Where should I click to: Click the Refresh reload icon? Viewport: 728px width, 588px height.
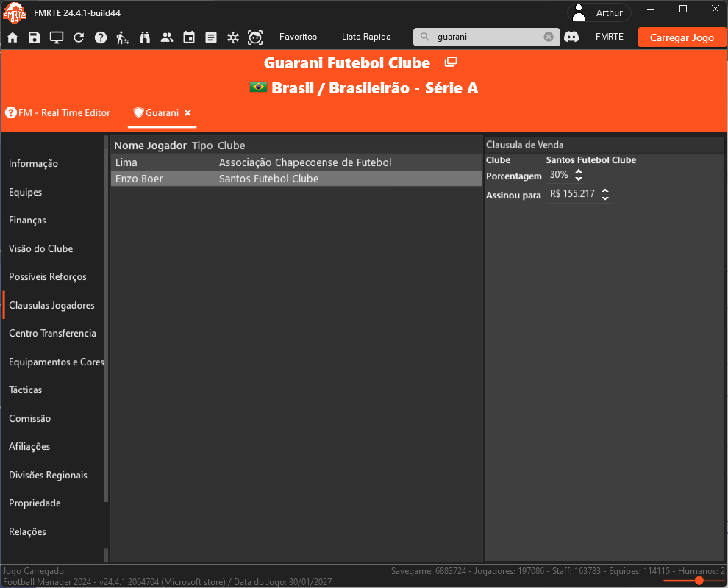coord(79,37)
